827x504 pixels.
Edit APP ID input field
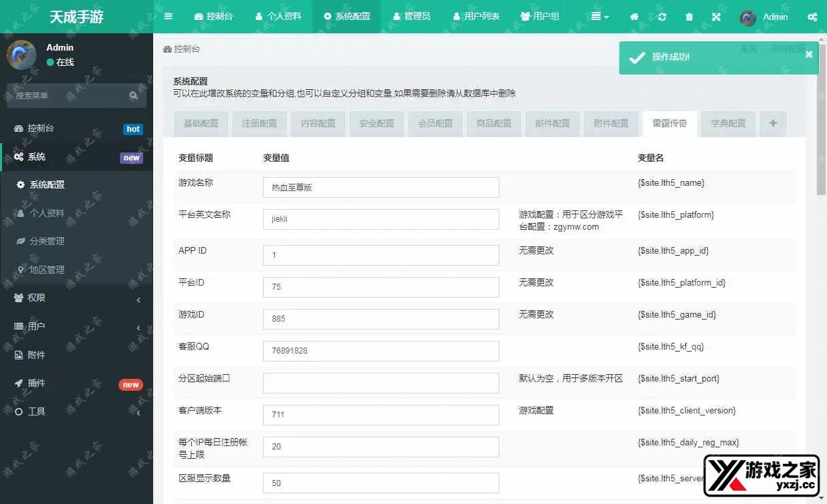[381, 255]
